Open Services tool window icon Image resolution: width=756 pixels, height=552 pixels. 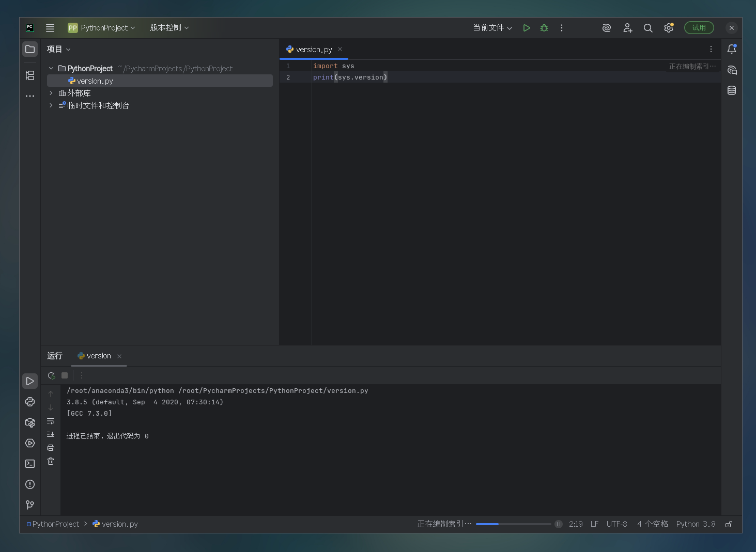tap(30, 443)
